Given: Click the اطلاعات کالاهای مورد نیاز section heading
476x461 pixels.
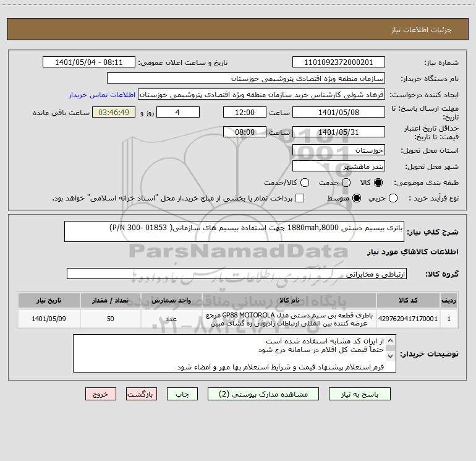Looking at the screenshot, I should click(x=413, y=252).
